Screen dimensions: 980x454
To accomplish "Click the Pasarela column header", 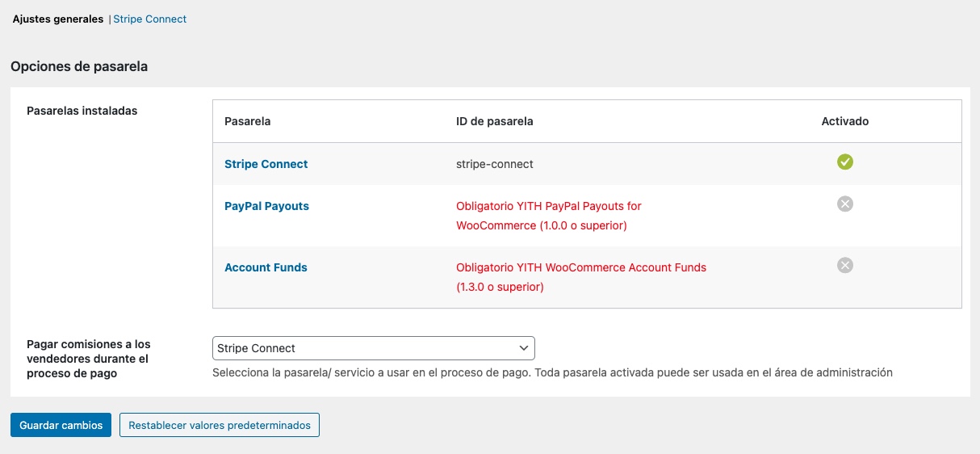I will [x=247, y=121].
